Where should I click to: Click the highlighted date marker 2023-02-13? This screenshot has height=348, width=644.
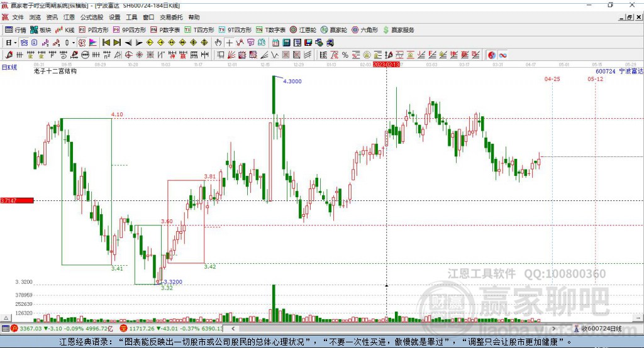[x=386, y=65]
